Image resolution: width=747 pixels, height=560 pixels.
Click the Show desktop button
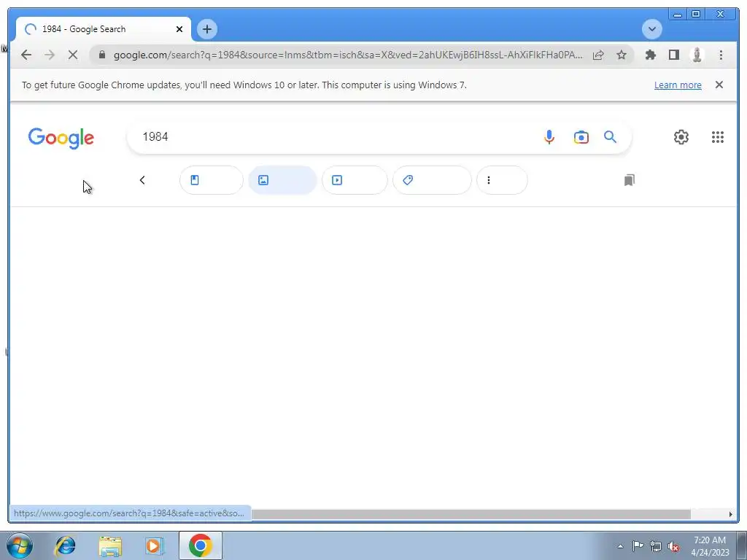(x=742, y=545)
